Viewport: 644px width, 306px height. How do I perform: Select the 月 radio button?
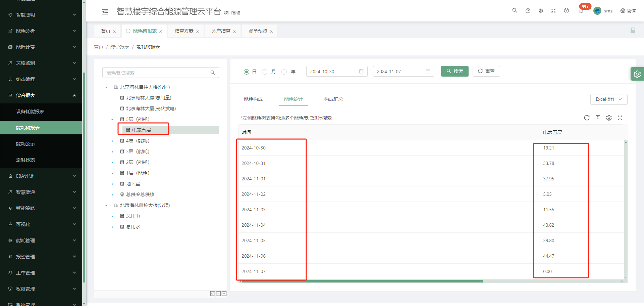click(x=265, y=72)
